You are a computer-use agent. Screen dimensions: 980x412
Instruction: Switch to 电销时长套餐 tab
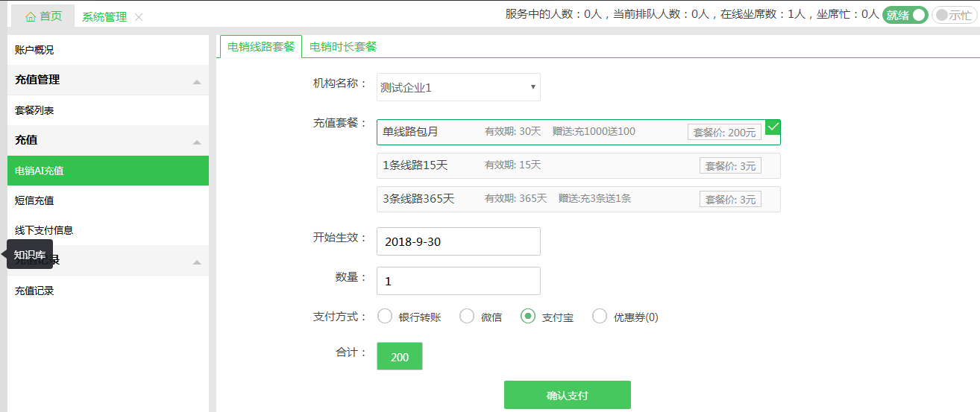(343, 47)
